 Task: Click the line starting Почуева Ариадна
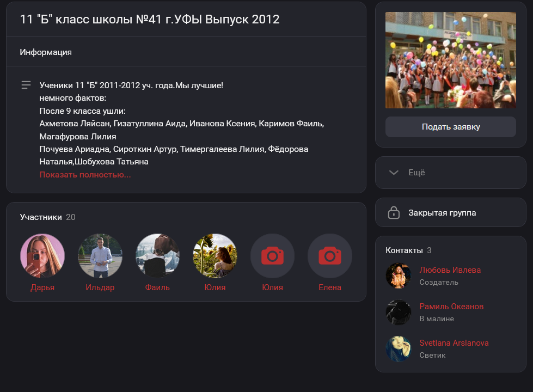pos(174,149)
